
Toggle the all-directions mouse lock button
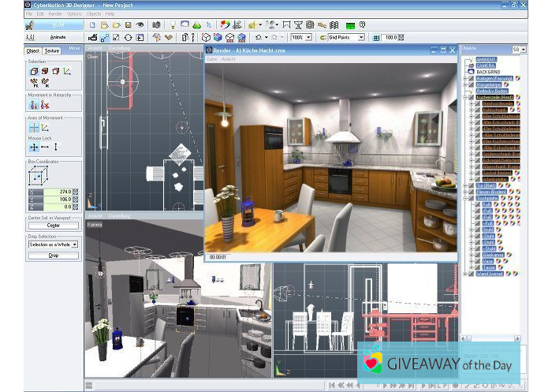click(x=34, y=147)
